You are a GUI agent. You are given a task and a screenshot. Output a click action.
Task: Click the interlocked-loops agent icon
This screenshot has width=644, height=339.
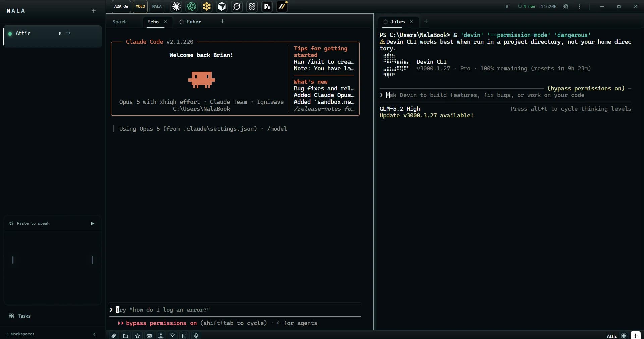click(x=252, y=6)
